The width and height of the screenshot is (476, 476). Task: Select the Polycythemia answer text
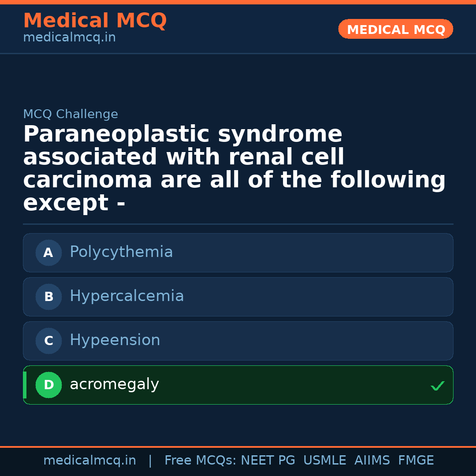click(121, 252)
